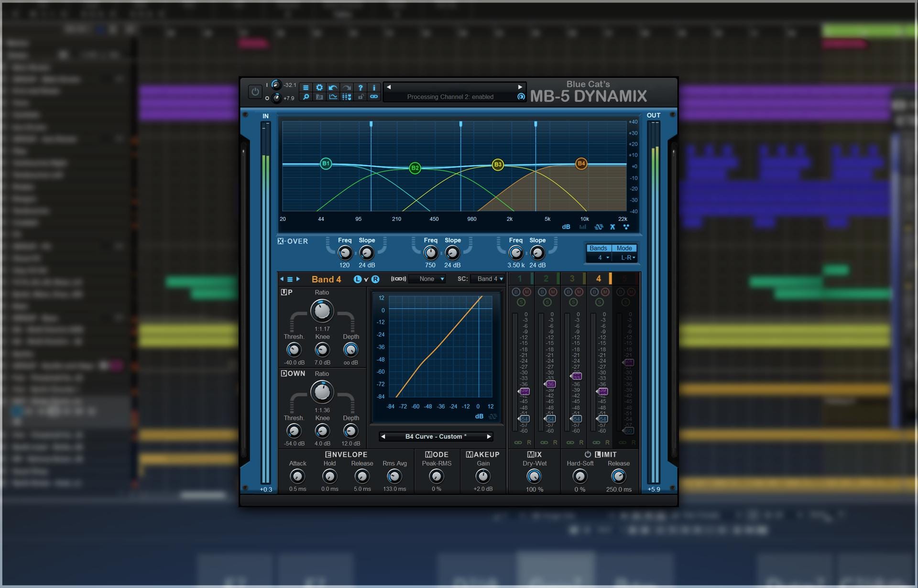Image resolution: width=918 pixels, height=588 pixels.
Task: Click the UP Ratio knob
Action: [322, 311]
